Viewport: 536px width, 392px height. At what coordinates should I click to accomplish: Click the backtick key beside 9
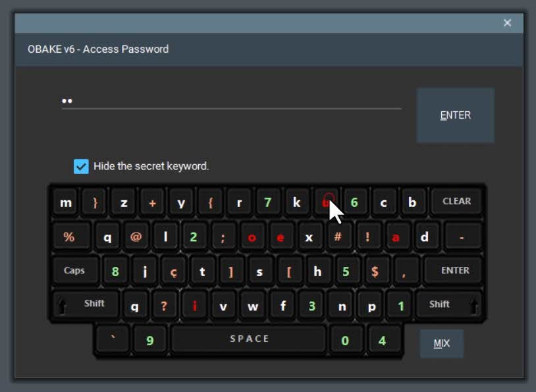pyautogui.click(x=113, y=339)
